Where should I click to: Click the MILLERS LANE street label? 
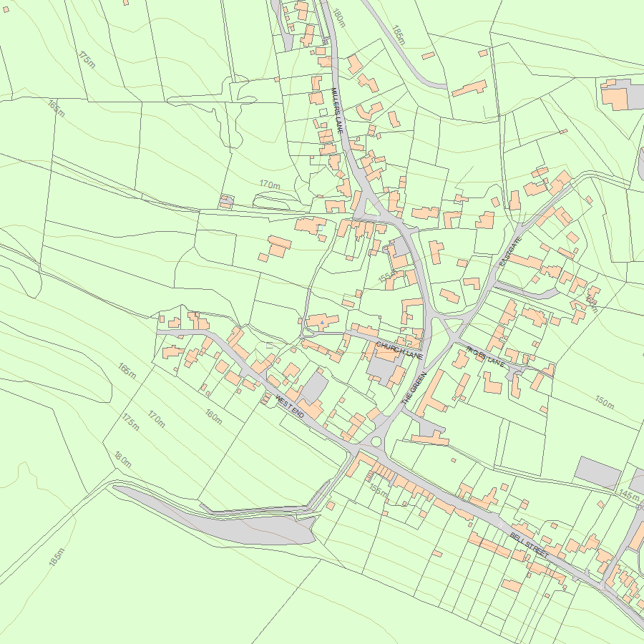337,110
